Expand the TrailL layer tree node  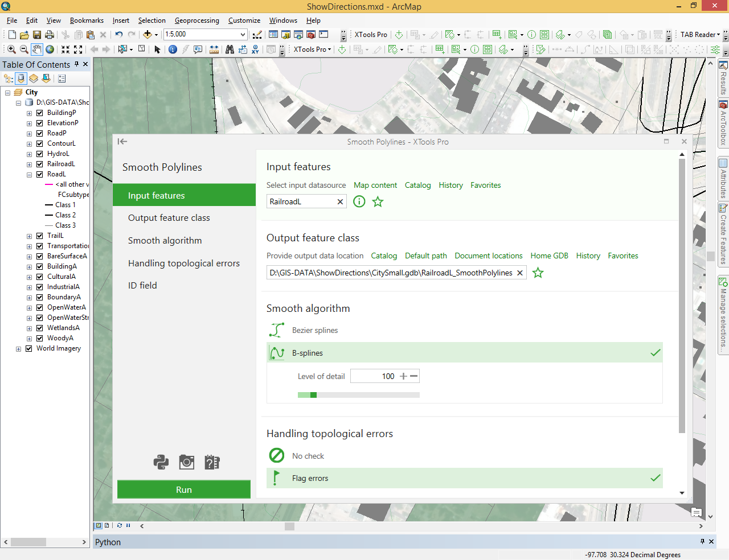[29, 236]
